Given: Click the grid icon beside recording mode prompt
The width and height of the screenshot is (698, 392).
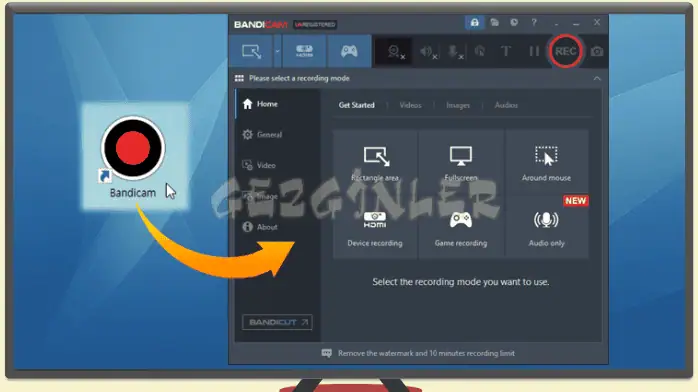Looking at the screenshot, I should (239, 78).
